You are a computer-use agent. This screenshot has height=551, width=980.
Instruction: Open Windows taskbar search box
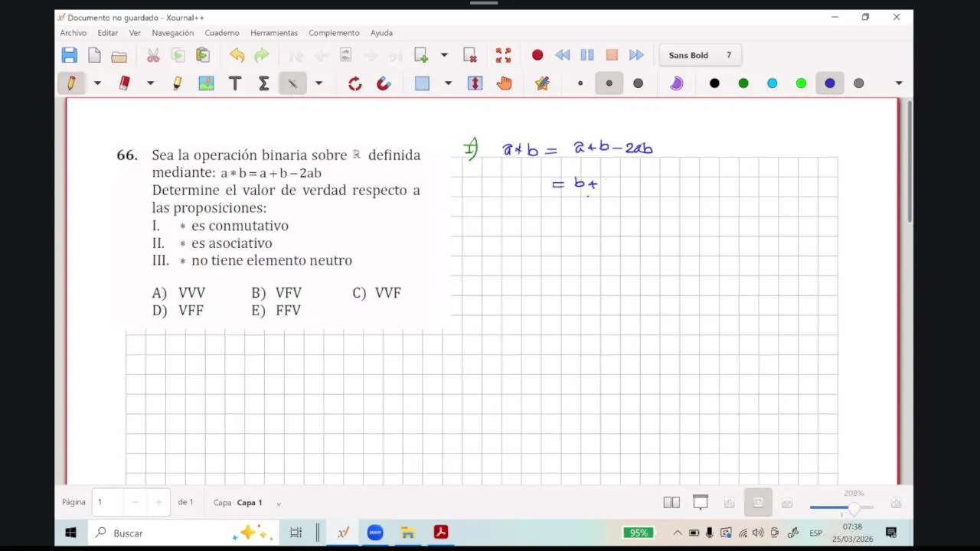pos(182,533)
